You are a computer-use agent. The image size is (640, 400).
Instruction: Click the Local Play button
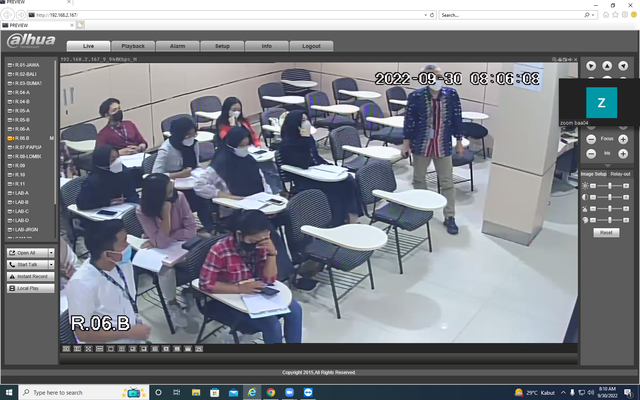pos(31,288)
